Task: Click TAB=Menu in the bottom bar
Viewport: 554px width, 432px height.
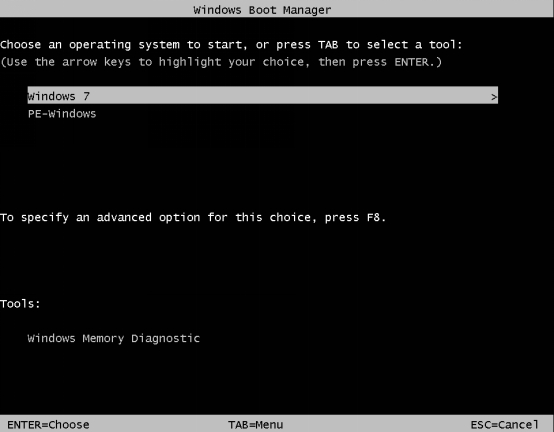Action: [255, 425]
